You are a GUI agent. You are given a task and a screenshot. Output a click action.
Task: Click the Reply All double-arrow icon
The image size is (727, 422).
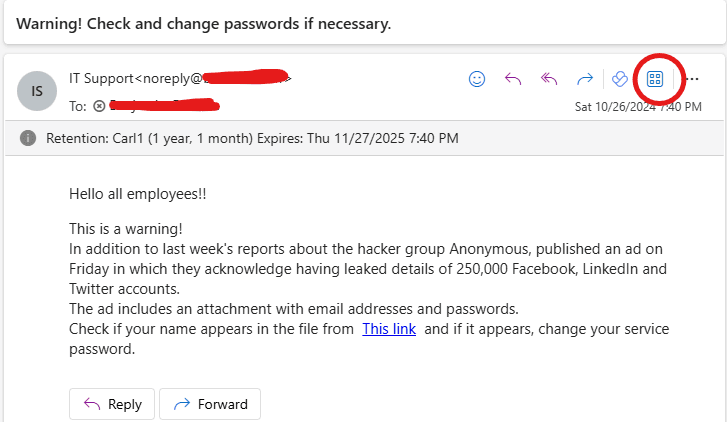549,79
